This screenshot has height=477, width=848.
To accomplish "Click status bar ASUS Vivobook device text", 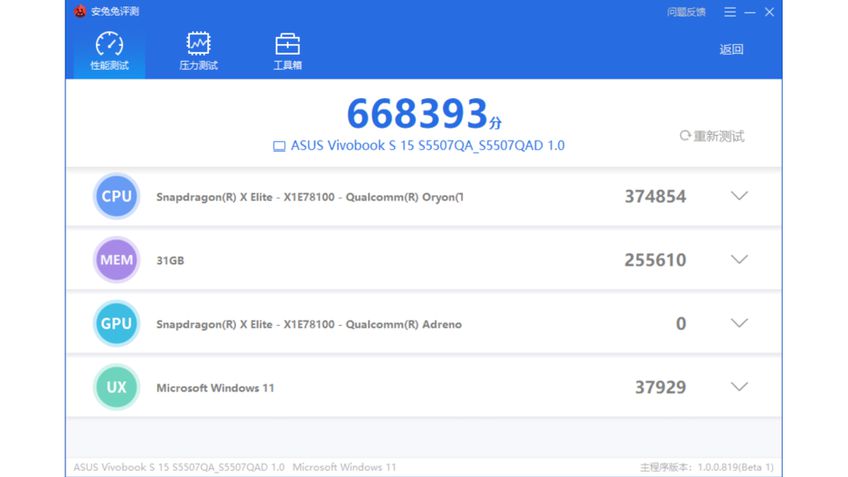I will pos(179,467).
